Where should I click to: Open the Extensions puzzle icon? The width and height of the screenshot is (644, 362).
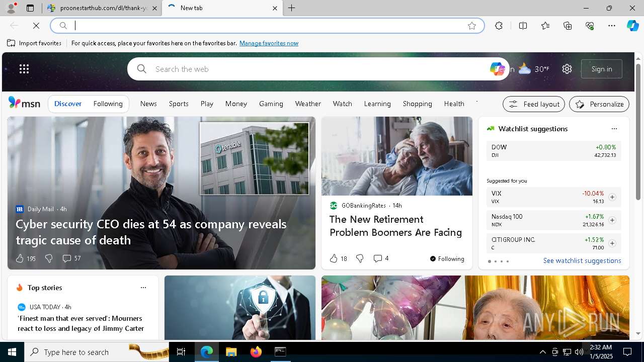point(499,26)
